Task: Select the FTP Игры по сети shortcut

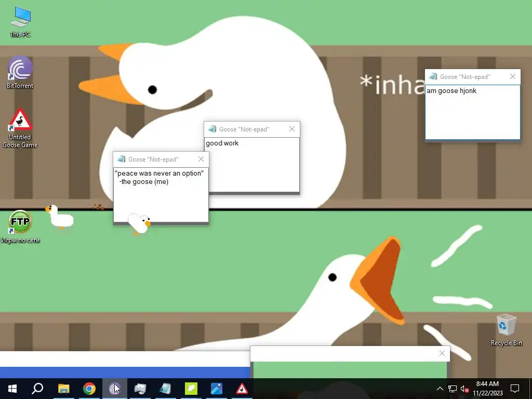Action: point(20,227)
